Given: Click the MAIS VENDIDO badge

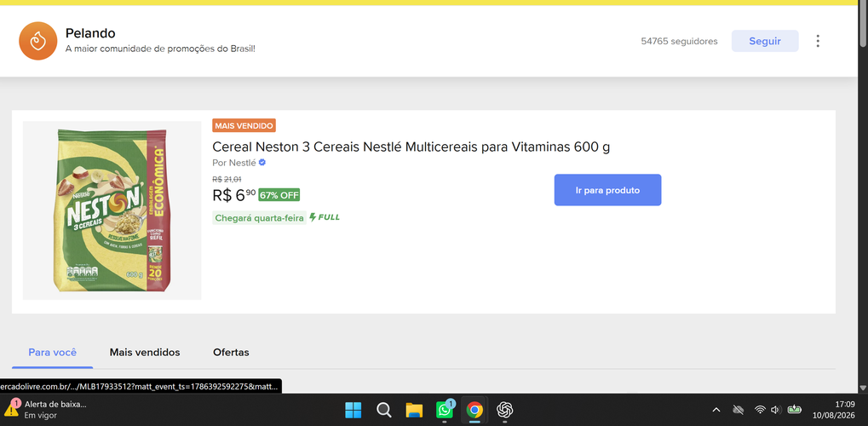Looking at the screenshot, I should pos(244,126).
